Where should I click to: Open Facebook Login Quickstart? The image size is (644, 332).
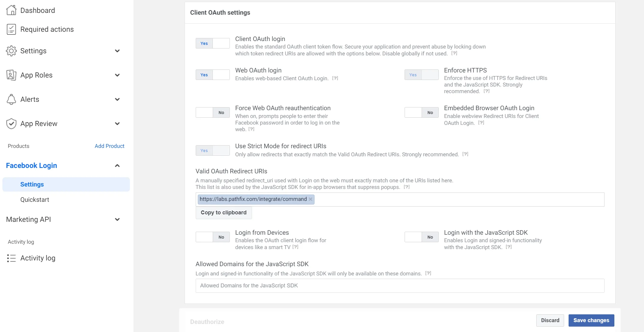[x=35, y=200]
